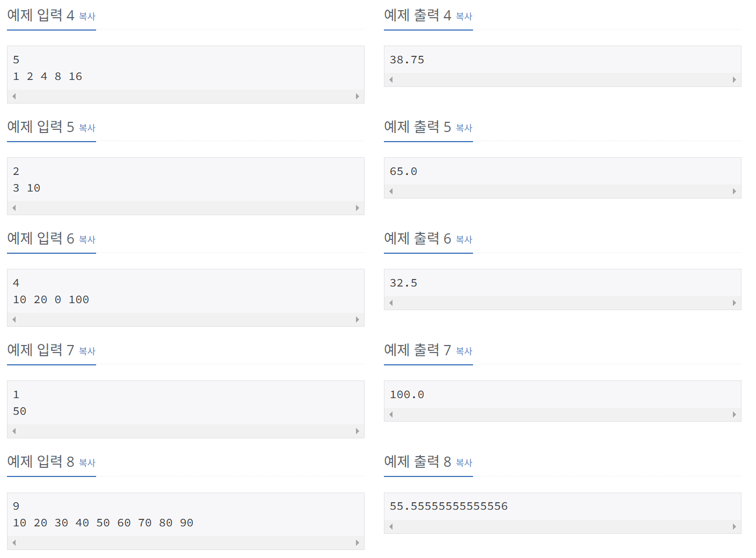Image resolution: width=756 pixels, height=558 pixels.
Task: Copy example output 4 via 복사 link
Action: tap(464, 17)
